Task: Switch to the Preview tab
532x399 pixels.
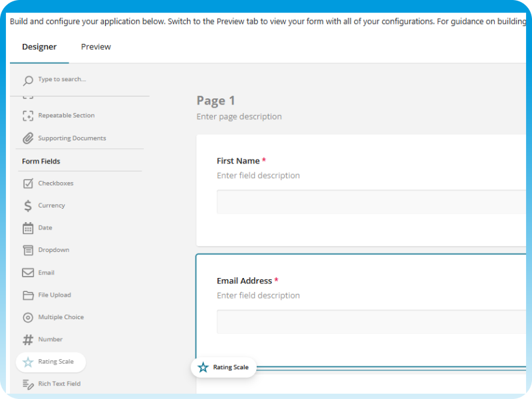Action: (x=95, y=47)
